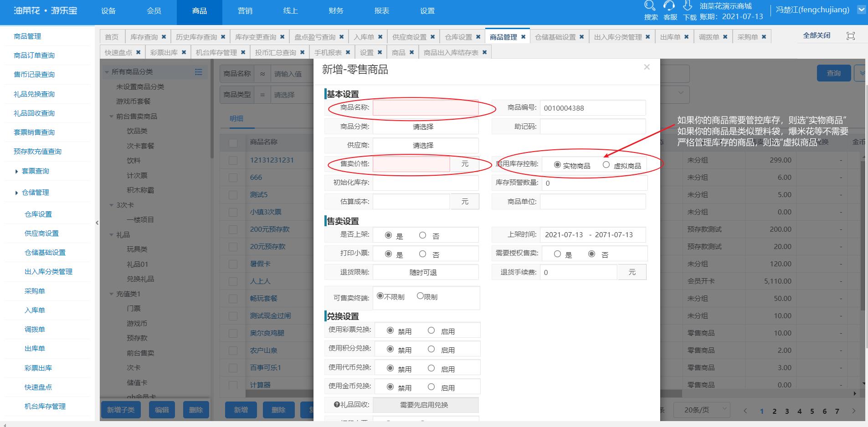
Task: Open category list icon beside 所有商品分类
Action: coord(198,72)
